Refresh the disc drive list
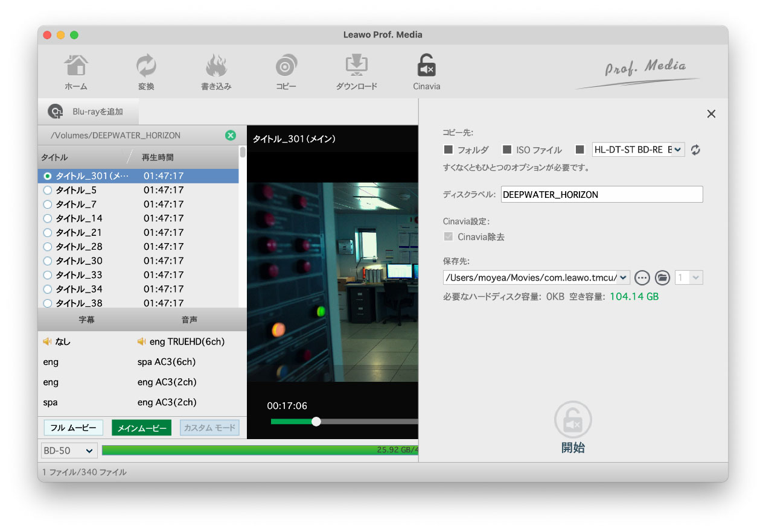The width and height of the screenshot is (766, 532). tap(695, 150)
